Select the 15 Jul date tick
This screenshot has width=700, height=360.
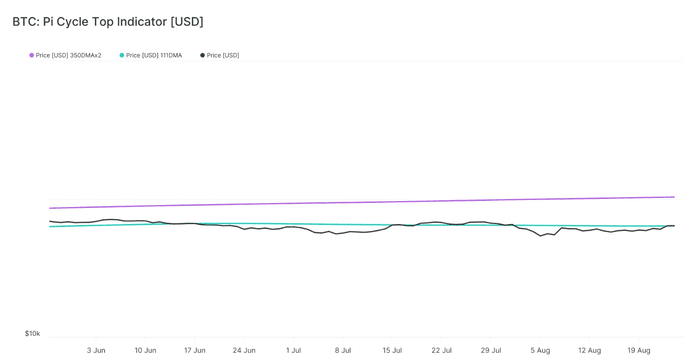pyautogui.click(x=392, y=351)
